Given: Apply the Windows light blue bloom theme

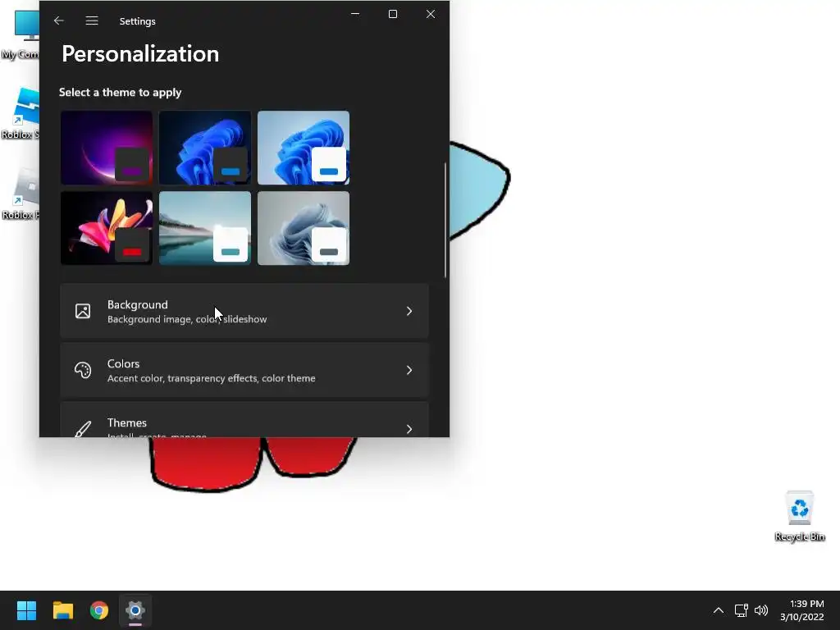Looking at the screenshot, I should (x=304, y=148).
